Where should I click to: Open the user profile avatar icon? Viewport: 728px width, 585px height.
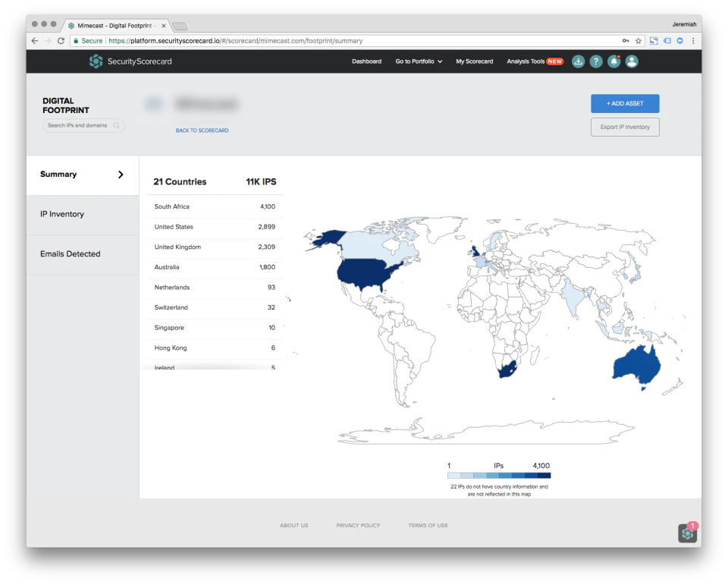coord(632,61)
